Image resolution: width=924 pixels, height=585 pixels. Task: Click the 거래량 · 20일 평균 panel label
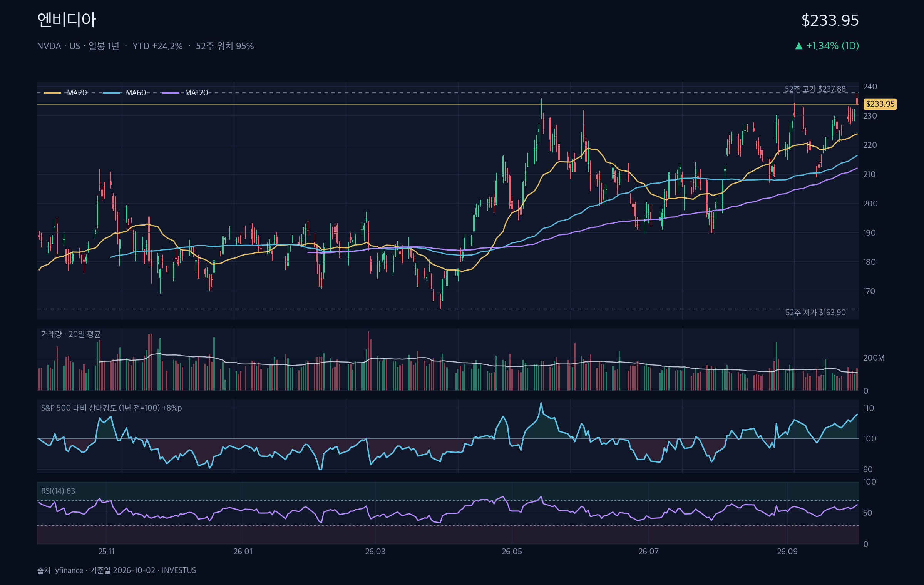pos(71,334)
